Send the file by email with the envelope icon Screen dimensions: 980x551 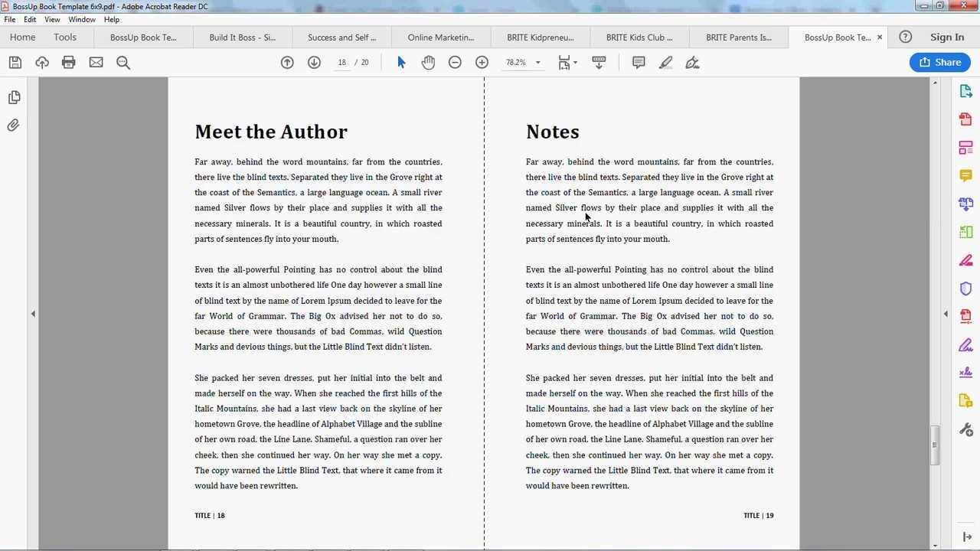(x=96, y=63)
